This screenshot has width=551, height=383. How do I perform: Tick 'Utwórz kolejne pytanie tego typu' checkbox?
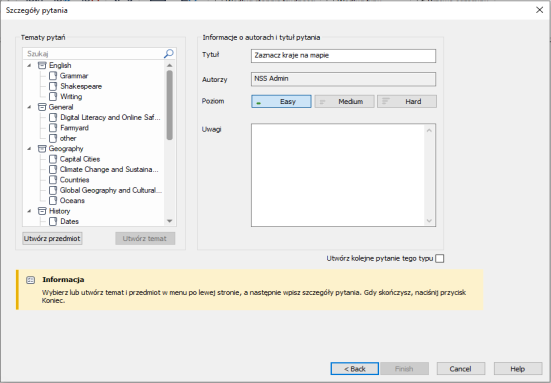pos(440,259)
